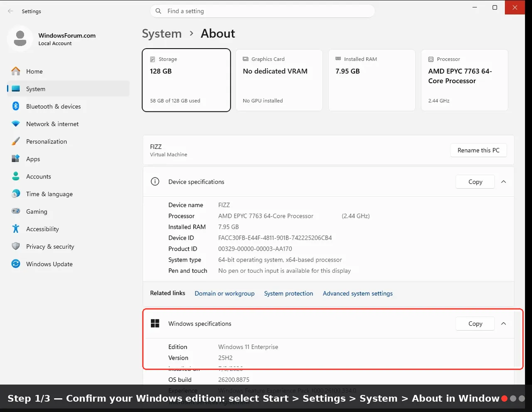Click the WindowsForum.com account name
Viewport: 532px width, 412px height.
tap(67, 35)
